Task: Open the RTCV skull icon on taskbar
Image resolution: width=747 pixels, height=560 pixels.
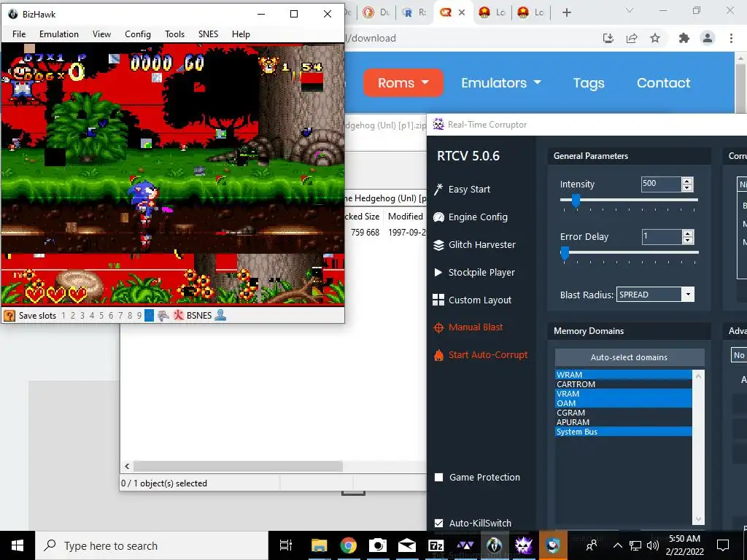Action: tap(524, 545)
